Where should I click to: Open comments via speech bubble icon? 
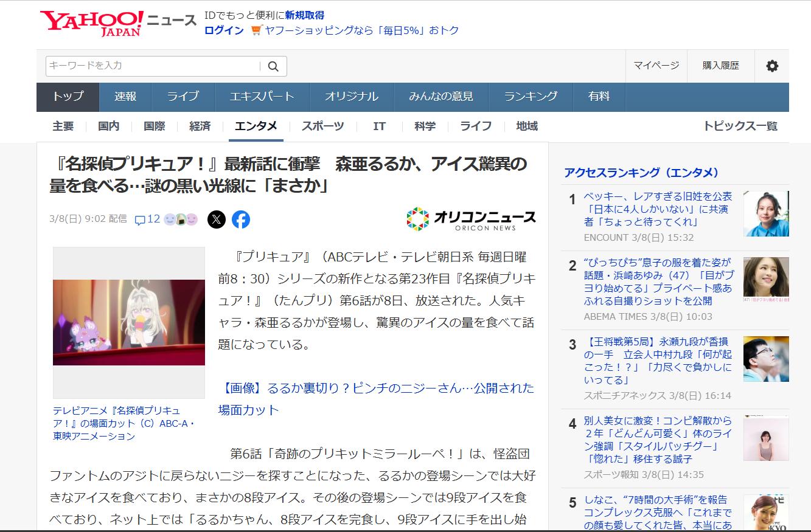pos(140,220)
